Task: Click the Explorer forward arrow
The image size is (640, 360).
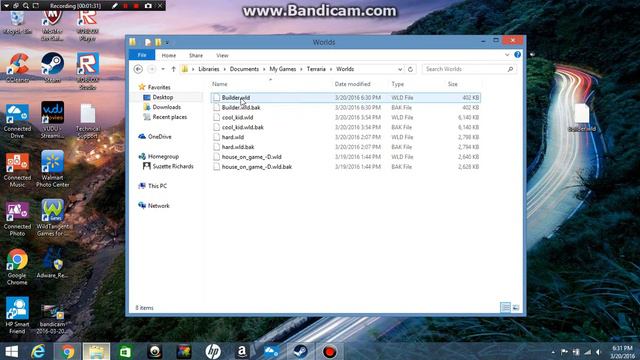Action: tap(151, 69)
